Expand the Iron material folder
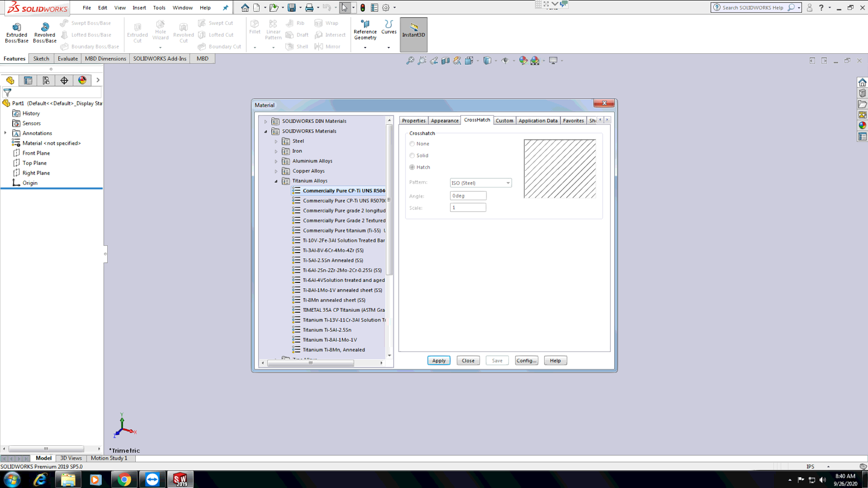The height and width of the screenshot is (488, 868). 276,151
